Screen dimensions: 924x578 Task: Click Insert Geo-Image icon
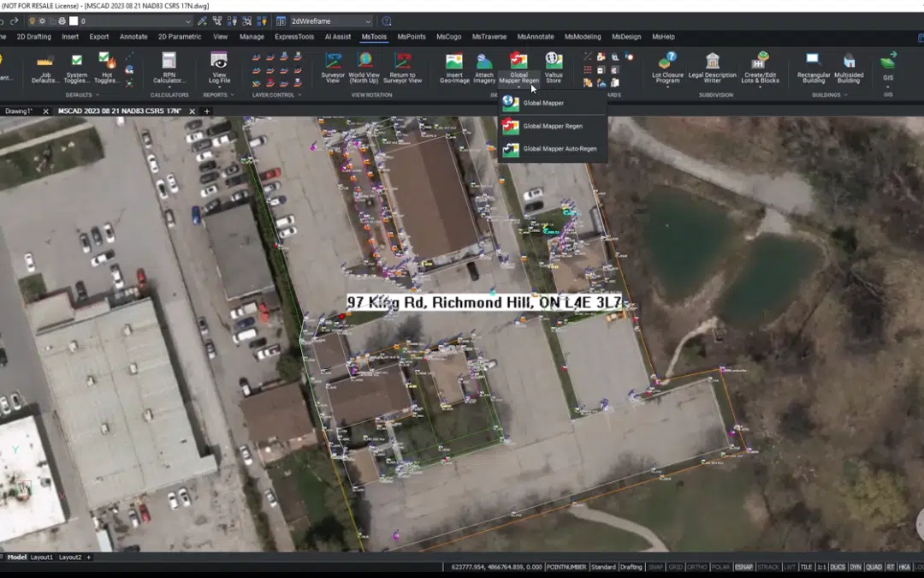coord(453,67)
